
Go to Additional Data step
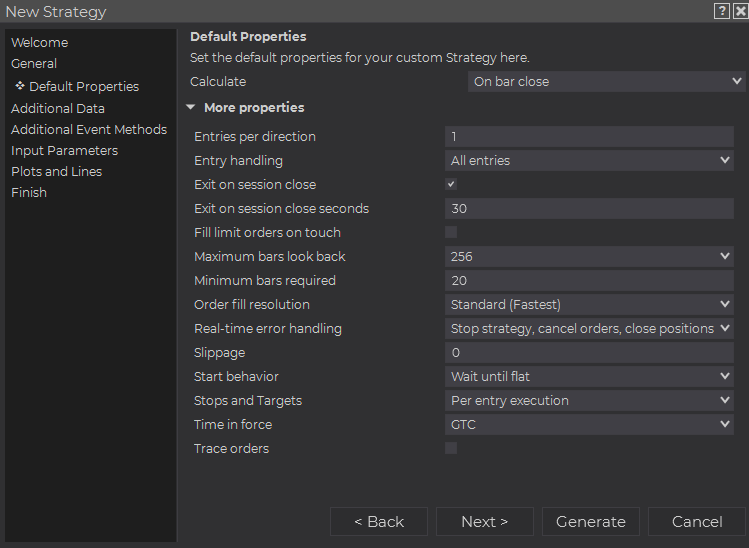click(x=58, y=108)
